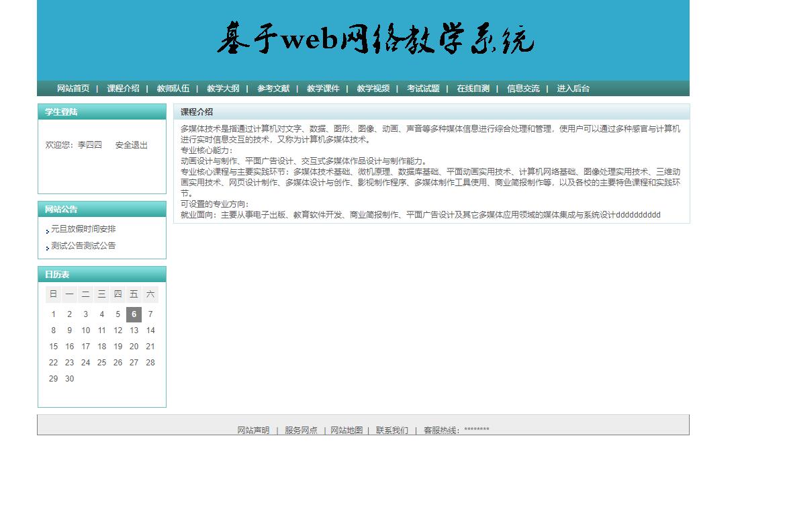Click date 15 on the calendar
This screenshot has width=785, height=532.
[x=53, y=346]
